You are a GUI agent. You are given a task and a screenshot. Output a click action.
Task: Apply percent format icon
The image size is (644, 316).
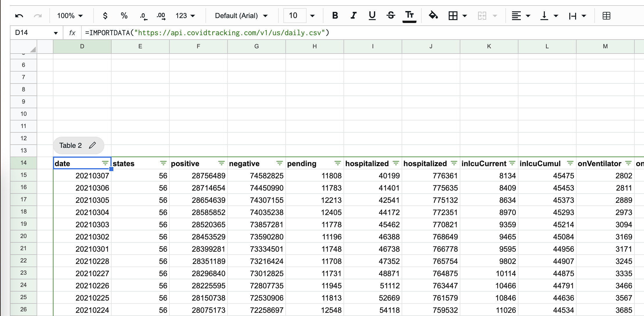[x=124, y=16]
